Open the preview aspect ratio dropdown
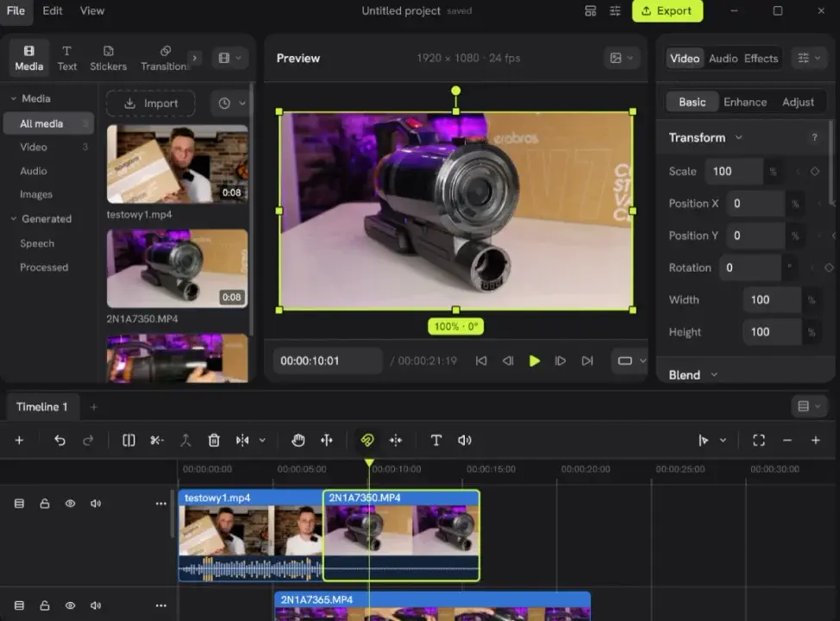The width and height of the screenshot is (840, 621). click(631, 361)
